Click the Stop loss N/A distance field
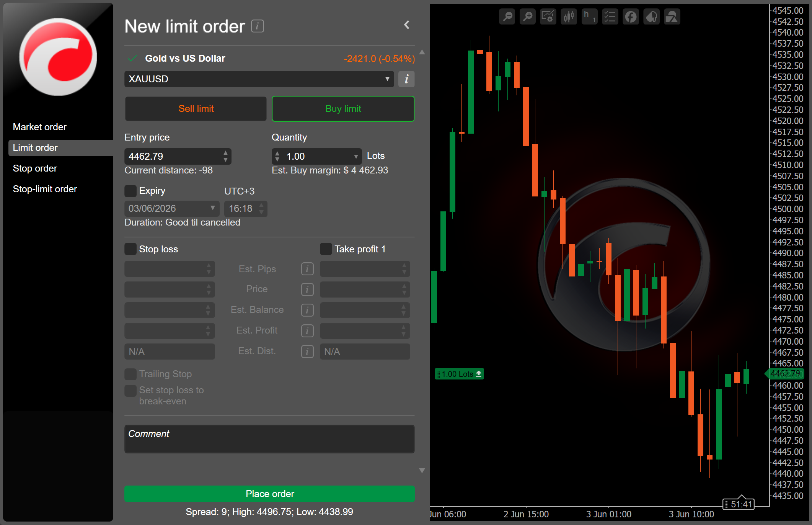 point(170,352)
